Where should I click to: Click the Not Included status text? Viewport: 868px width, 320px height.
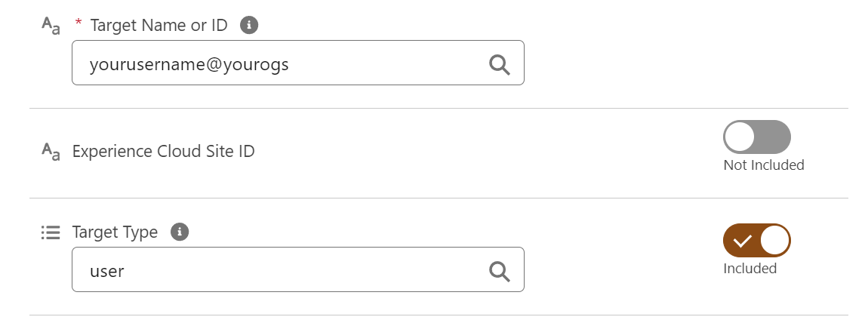[763, 165]
